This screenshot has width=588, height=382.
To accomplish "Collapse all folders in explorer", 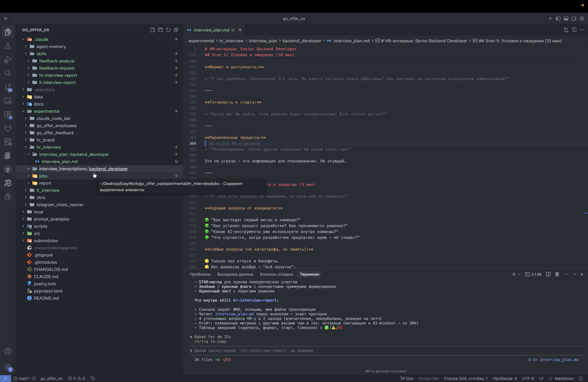I will pyautogui.click(x=176, y=30).
